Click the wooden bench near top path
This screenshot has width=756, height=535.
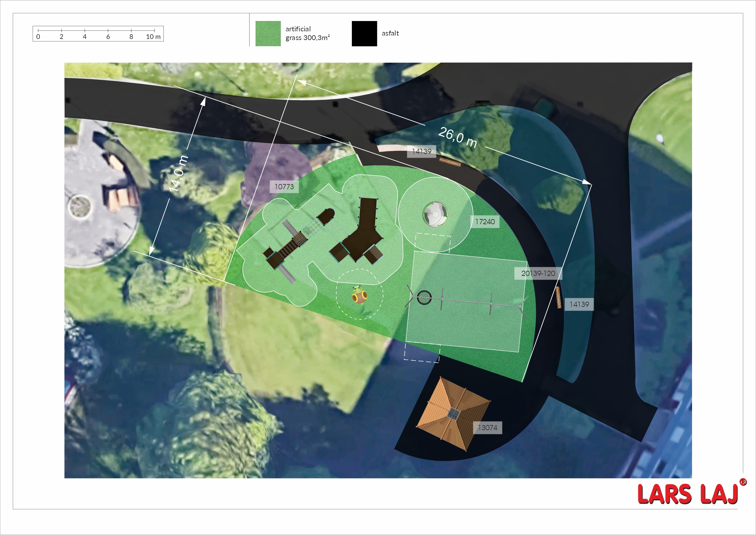pyautogui.click(x=450, y=162)
